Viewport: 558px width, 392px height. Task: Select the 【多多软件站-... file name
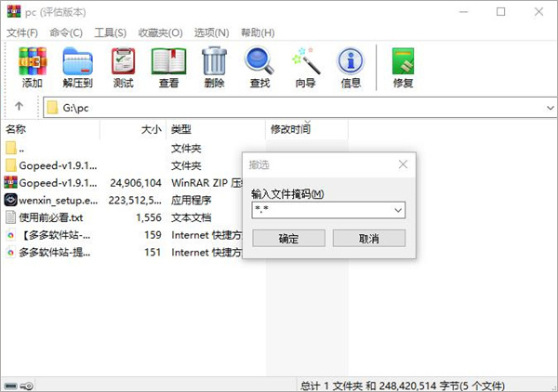pos(56,235)
